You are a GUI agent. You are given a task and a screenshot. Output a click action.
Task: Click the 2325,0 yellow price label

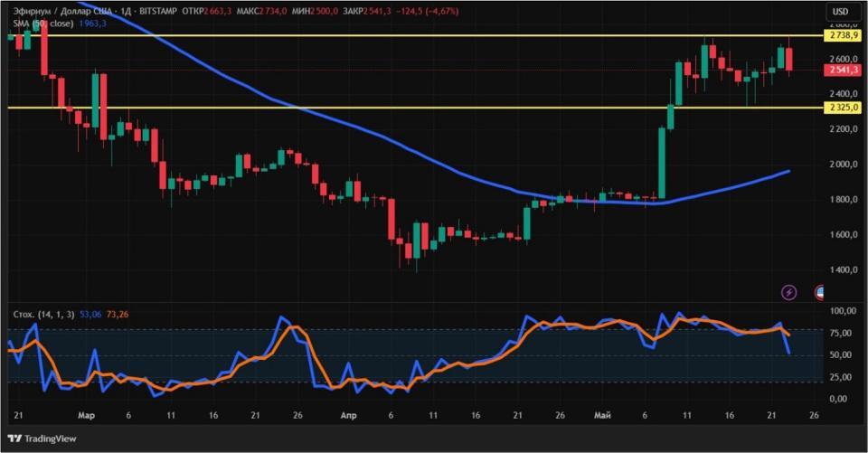point(843,108)
